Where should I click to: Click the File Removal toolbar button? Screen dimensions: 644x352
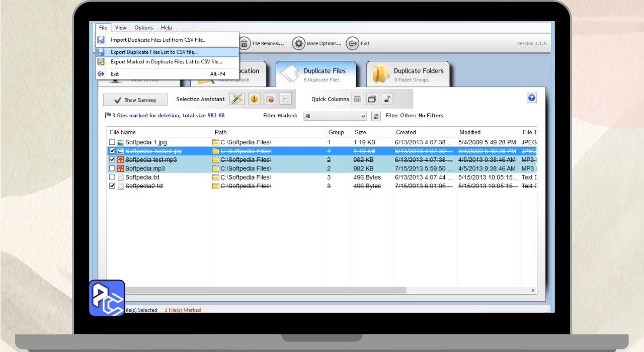pyautogui.click(x=262, y=43)
